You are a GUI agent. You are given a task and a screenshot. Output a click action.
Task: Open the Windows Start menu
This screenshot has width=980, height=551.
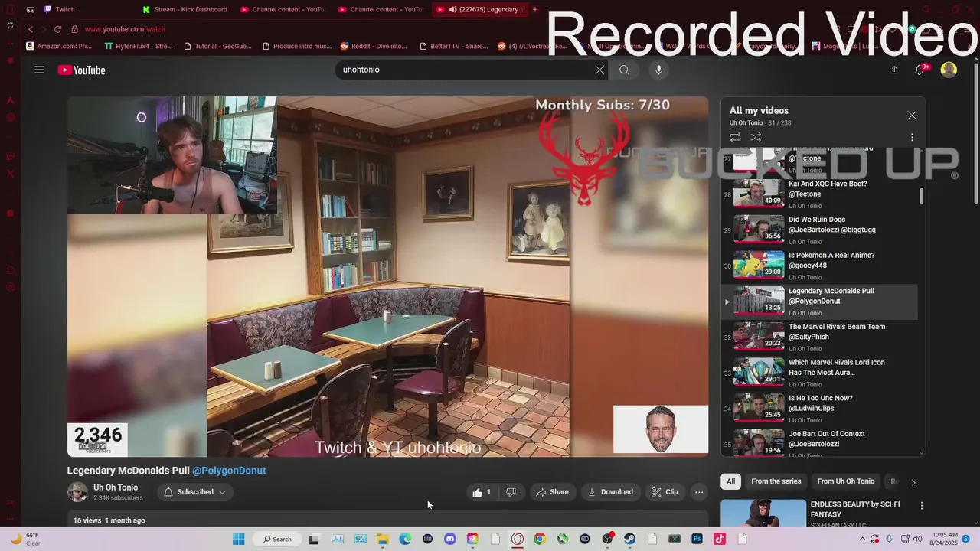point(238,539)
